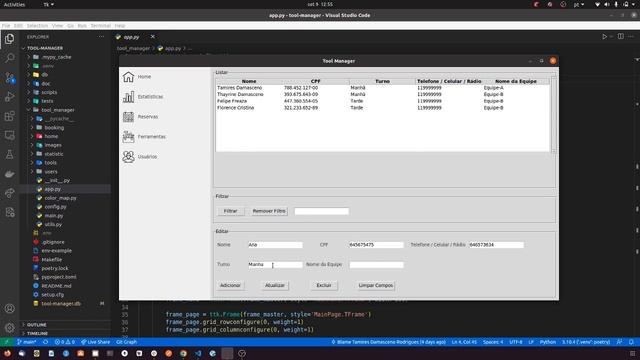Screen dimensions: 640x360
Task: Open main.py in the explorer
Action: pyautogui.click(x=54, y=216)
